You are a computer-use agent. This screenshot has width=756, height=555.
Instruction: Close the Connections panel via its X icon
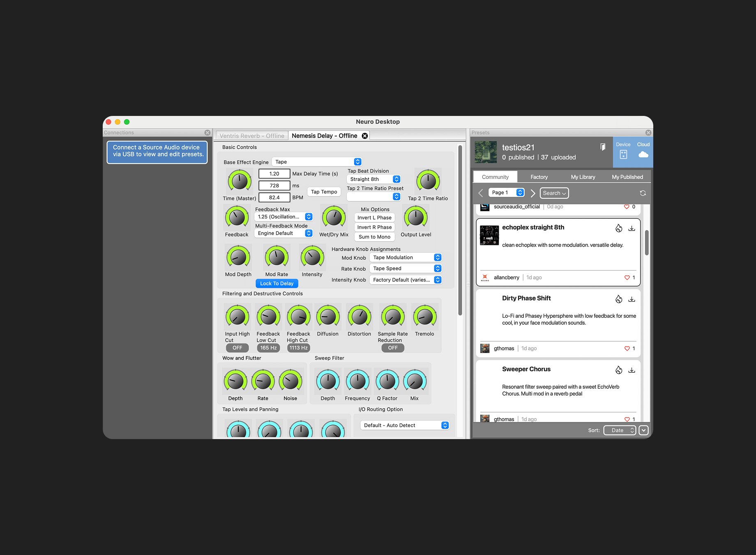coord(207,133)
